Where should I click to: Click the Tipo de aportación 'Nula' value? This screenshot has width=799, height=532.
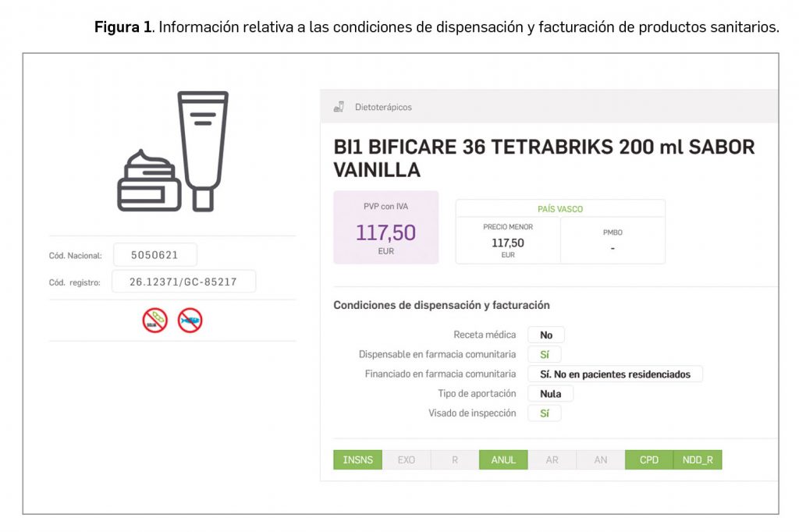point(551,394)
